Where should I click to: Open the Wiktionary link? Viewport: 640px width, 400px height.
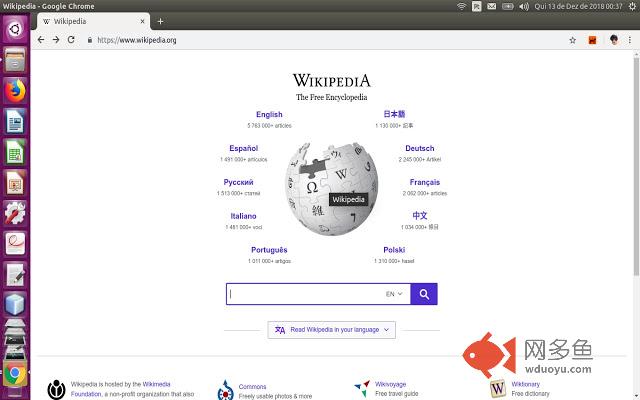[x=525, y=384]
